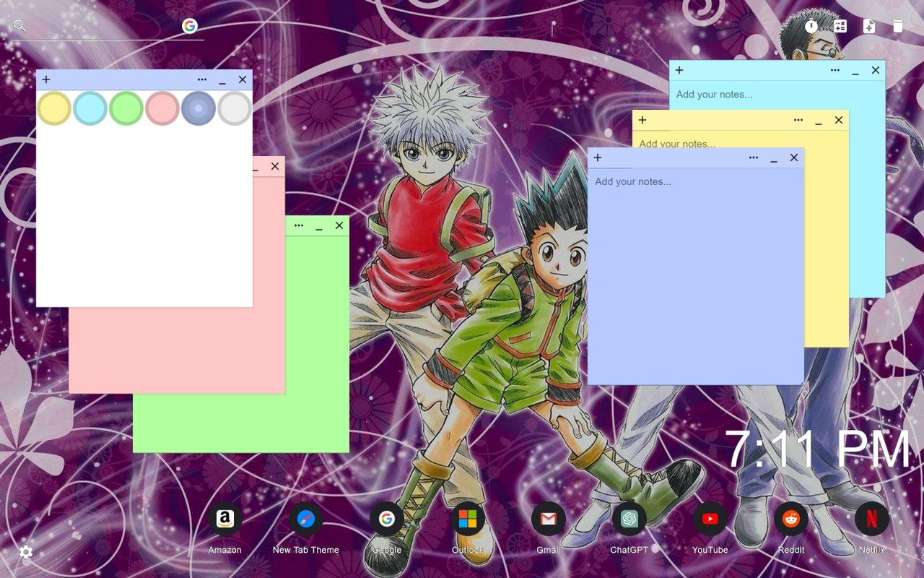Click the yellow note's 'Add your notes...' placeholder
The height and width of the screenshot is (578, 924).
point(677,144)
